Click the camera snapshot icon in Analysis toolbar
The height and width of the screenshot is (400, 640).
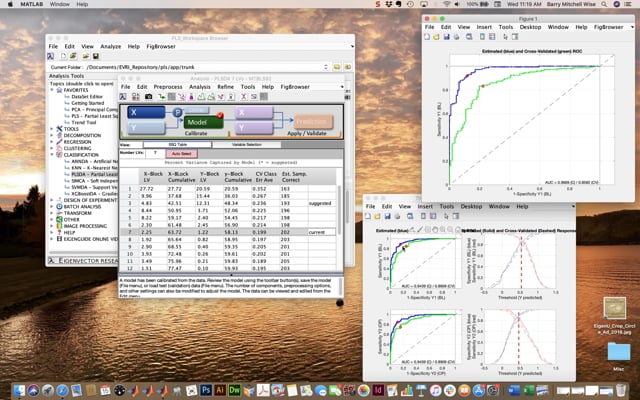(148, 96)
